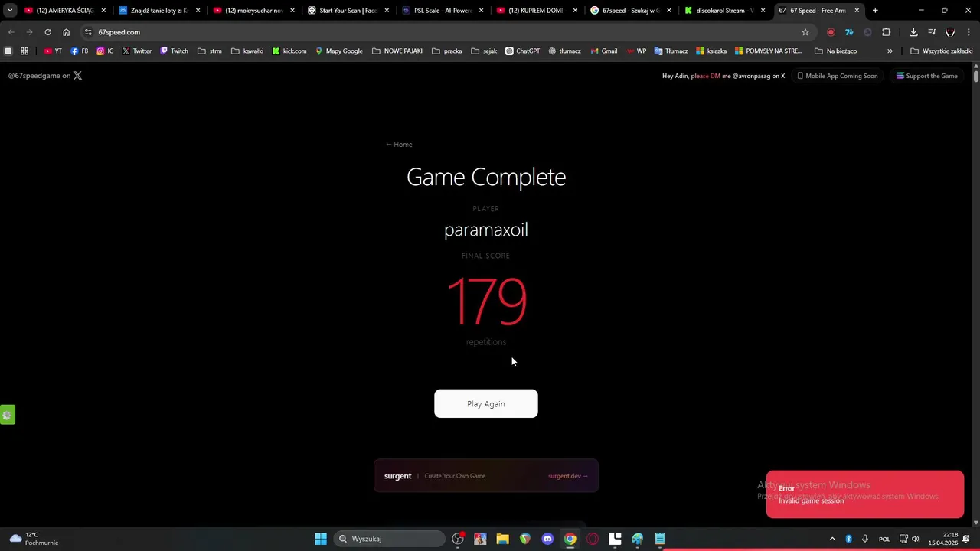This screenshot has width=980, height=551.
Task: Reload the page with the refresh icon
Action: [47, 32]
